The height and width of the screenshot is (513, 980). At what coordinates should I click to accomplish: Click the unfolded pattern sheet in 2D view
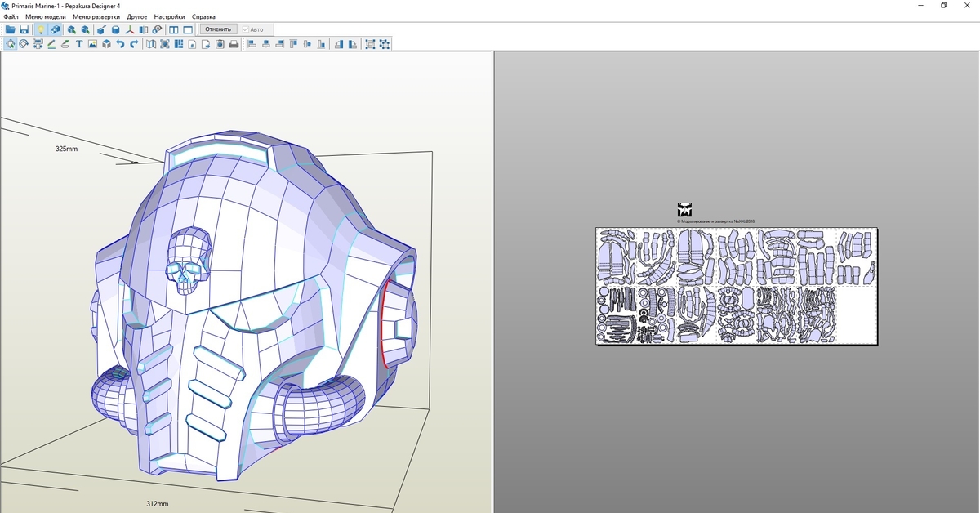pos(736,286)
